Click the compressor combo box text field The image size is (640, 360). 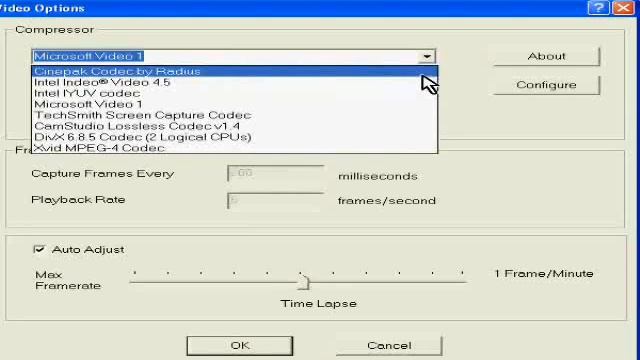point(225,56)
